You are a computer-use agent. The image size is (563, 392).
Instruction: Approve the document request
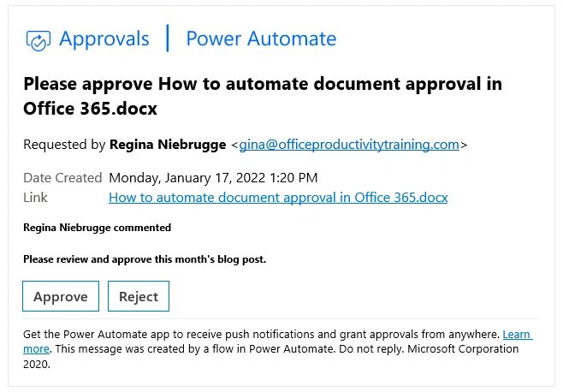pos(61,296)
